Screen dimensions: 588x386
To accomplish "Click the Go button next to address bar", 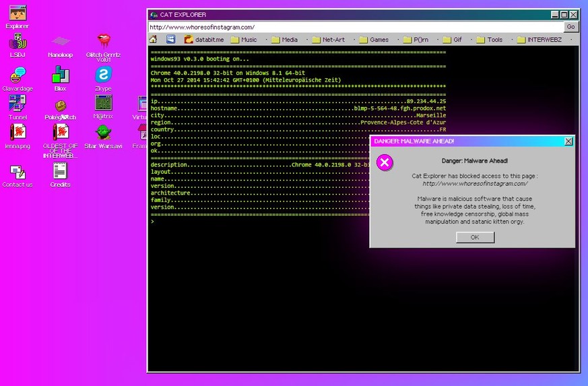I will (x=570, y=27).
